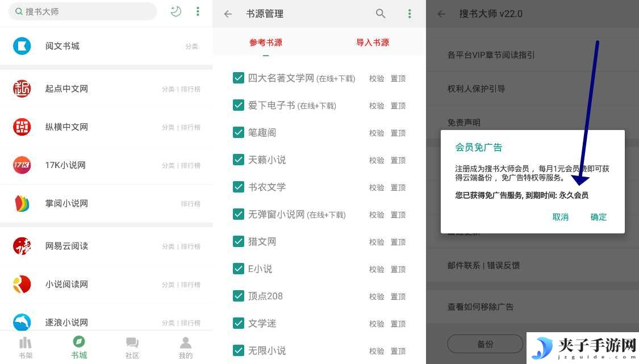Open the overflow menu next to history icon
This screenshot has width=639, height=364.
[x=198, y=11]
